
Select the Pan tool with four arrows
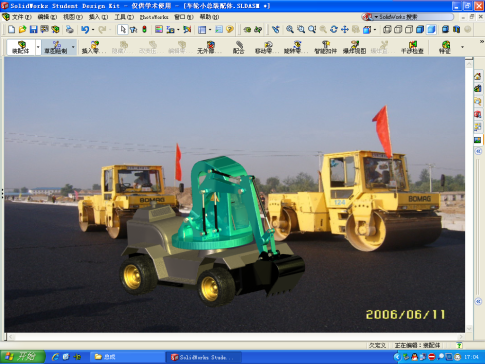point(345,30)
